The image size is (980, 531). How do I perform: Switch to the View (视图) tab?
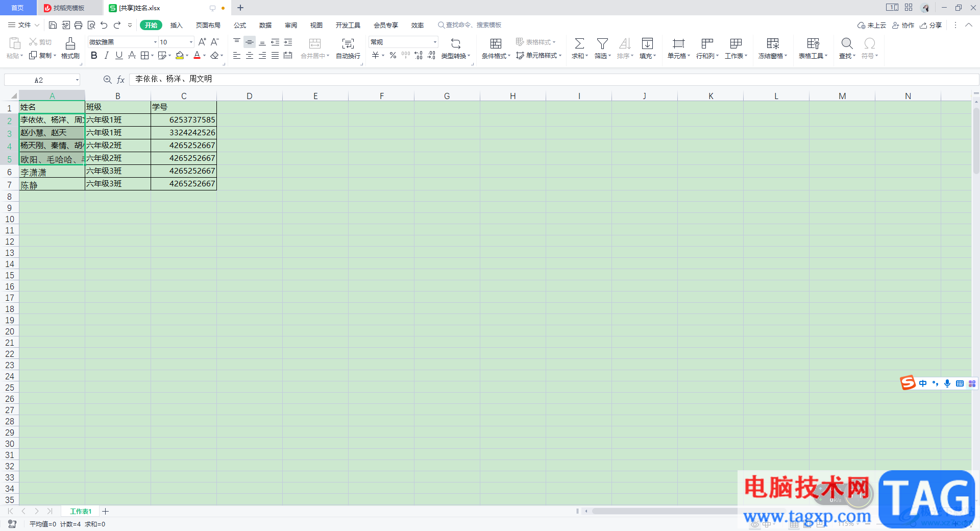(x=316, y=25)
